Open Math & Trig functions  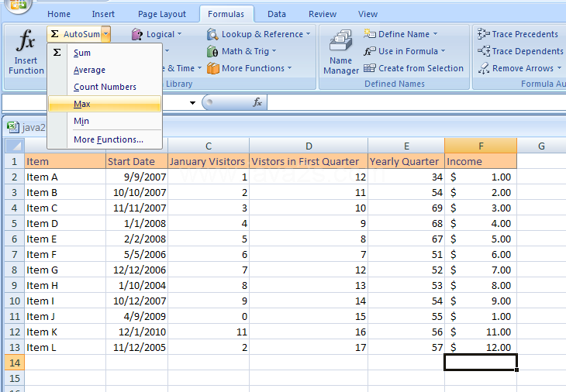point(242,51)
